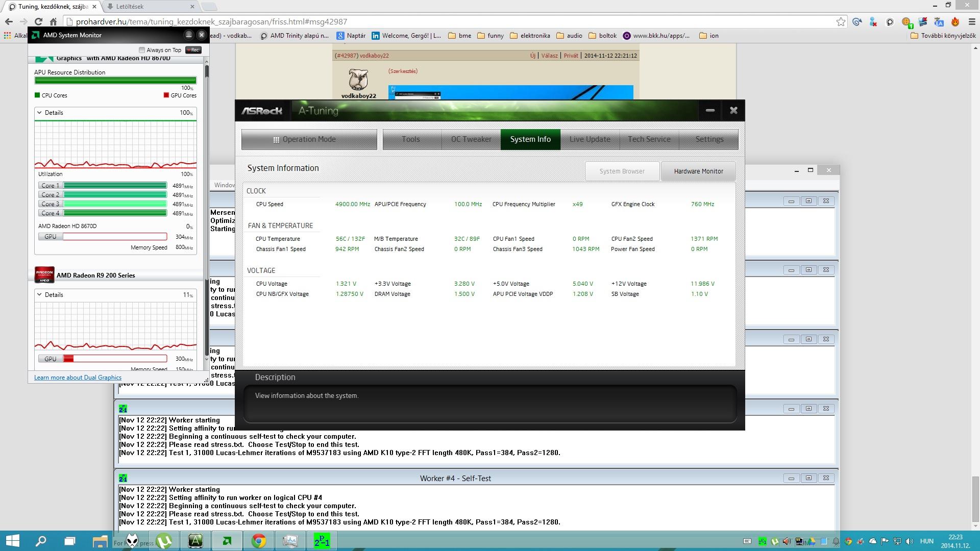Follow Learn more about Dual Graphics link
The height and width of the screenshot is (551, 980).
[x=78, y=378]
